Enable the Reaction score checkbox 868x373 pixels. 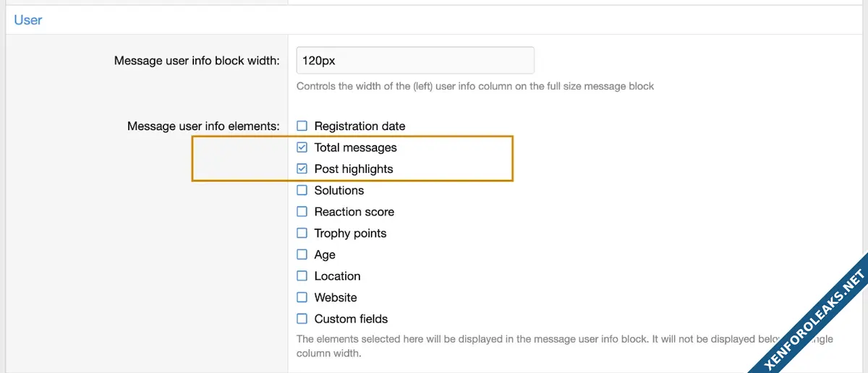[302, 212]
